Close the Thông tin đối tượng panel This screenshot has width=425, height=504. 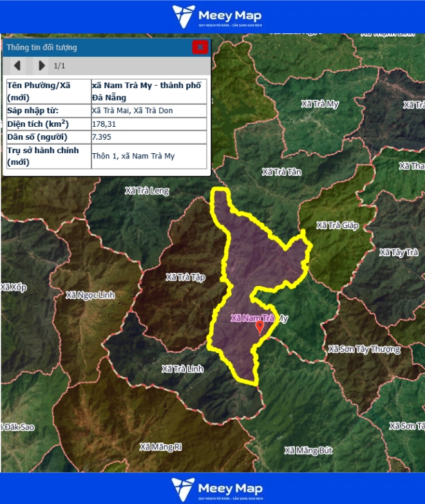(x=200, y=47)
